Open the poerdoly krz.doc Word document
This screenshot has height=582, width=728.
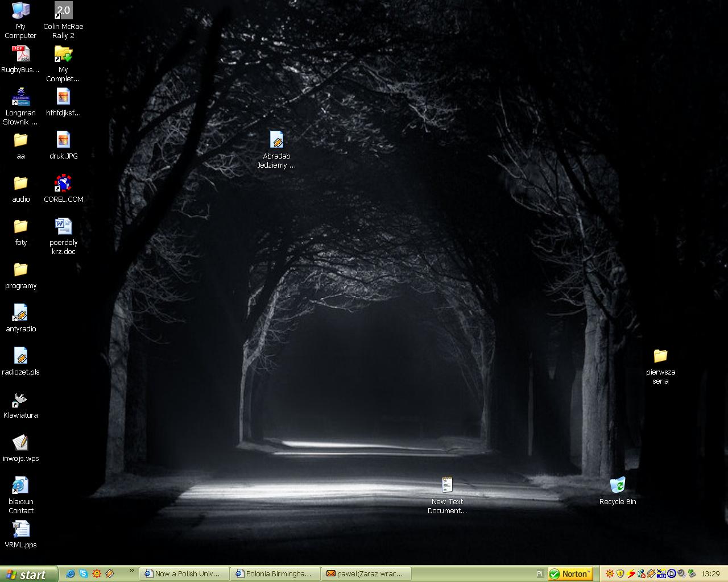(63, 227)
